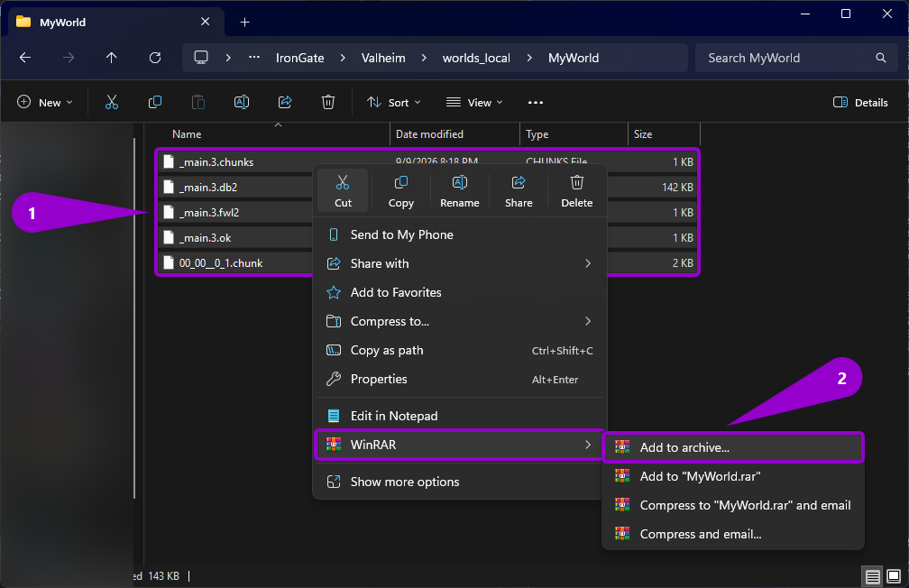Choose Add to Favorites

(460, 292)
